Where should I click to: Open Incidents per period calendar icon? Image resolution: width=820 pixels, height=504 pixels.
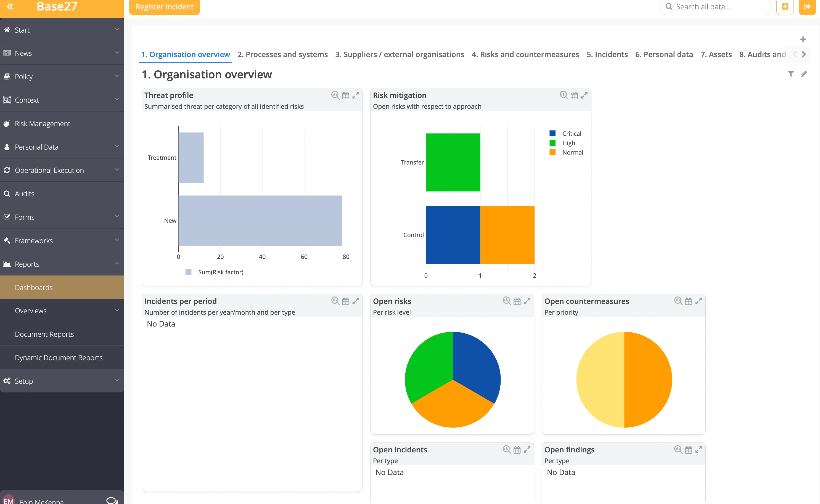coord(346,301)
